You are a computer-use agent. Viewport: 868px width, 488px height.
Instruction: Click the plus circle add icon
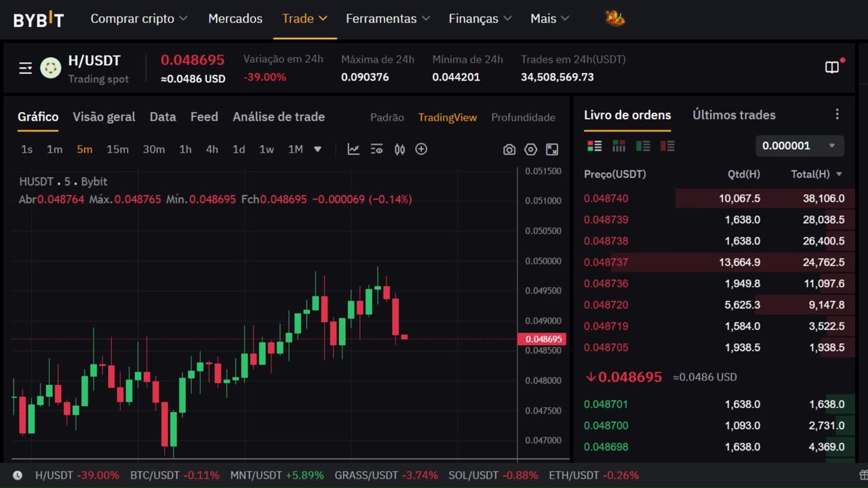point(421,149)
